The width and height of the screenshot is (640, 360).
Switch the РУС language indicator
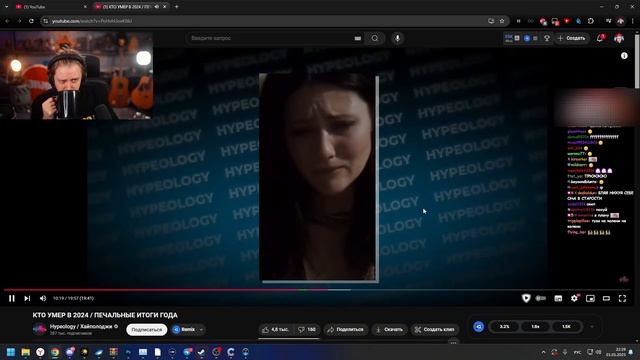[577, 352]
